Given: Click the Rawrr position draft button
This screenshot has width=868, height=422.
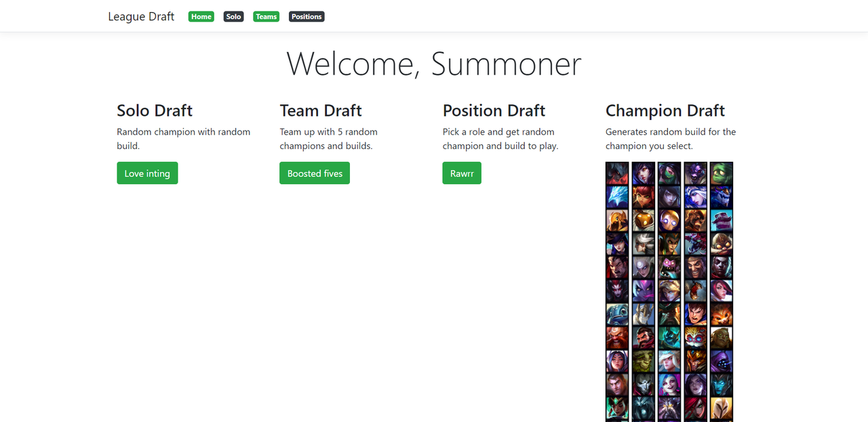Looking at the screenshot, I should click(x=462, y=173).
